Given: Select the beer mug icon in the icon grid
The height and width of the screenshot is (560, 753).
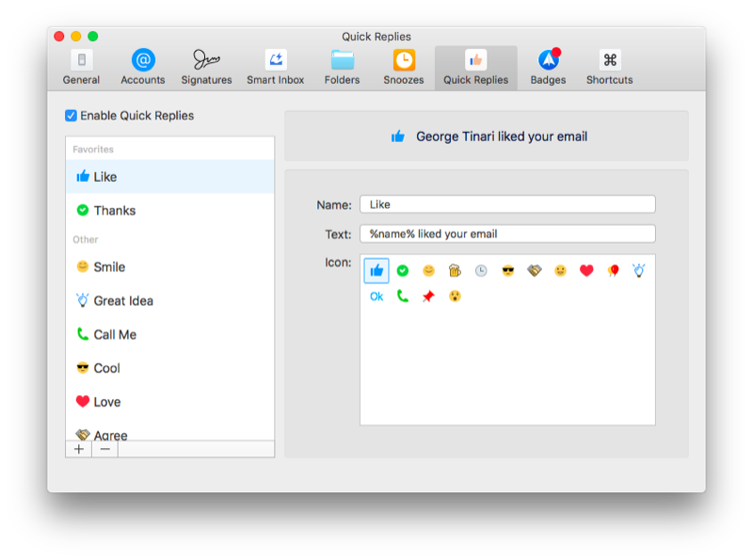Looking at the screenshot, I should tap(455, 271).
